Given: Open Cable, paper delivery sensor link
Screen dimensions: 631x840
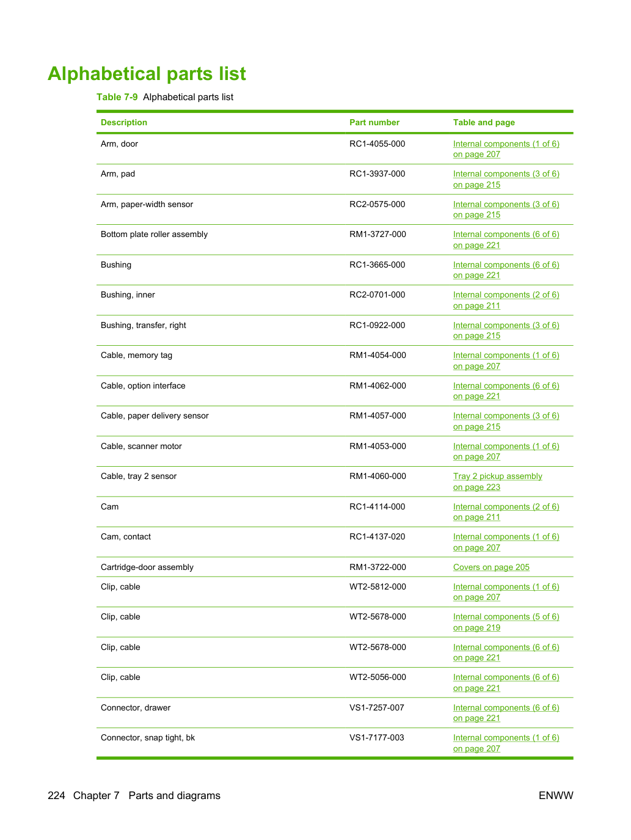Looking at the screenshot, I should 506,421.
